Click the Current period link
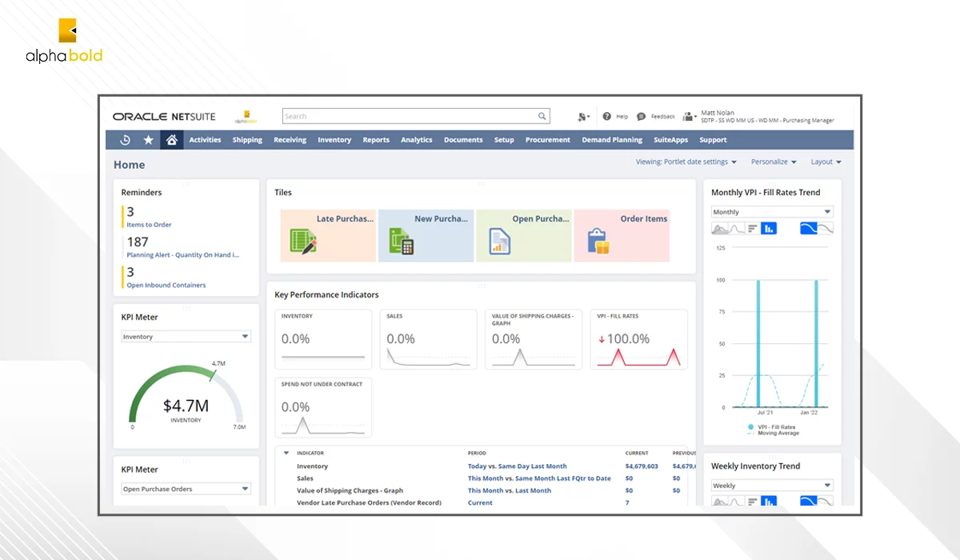The width and height of the screenshot is (960, 560). 480,502
